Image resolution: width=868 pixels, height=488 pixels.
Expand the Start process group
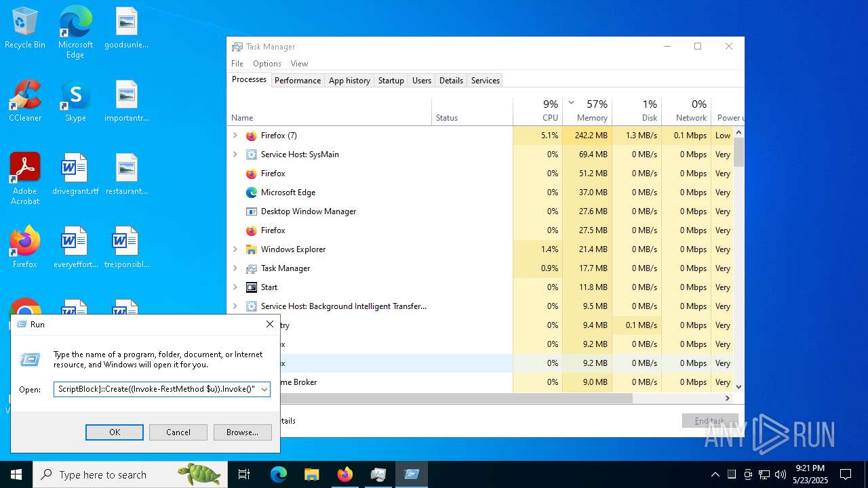(x=235, y=287)
